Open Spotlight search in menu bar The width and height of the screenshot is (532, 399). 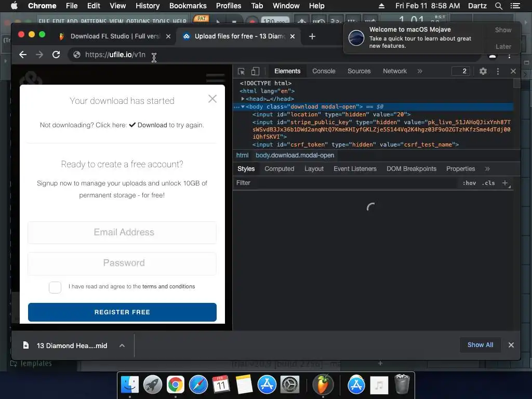pyautogui.click(x=498, y=6)
